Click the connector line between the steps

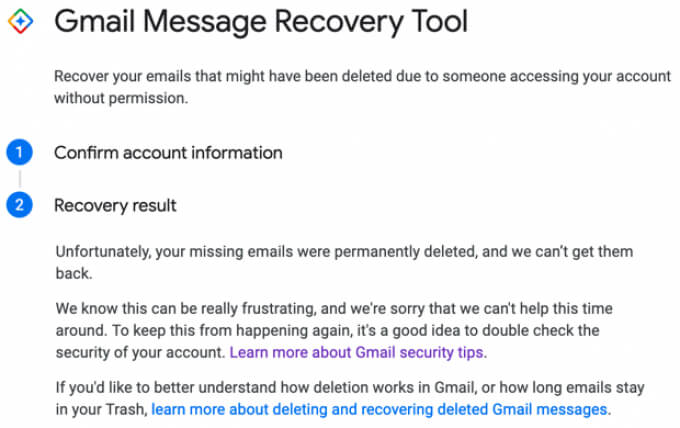coord(20,180)
